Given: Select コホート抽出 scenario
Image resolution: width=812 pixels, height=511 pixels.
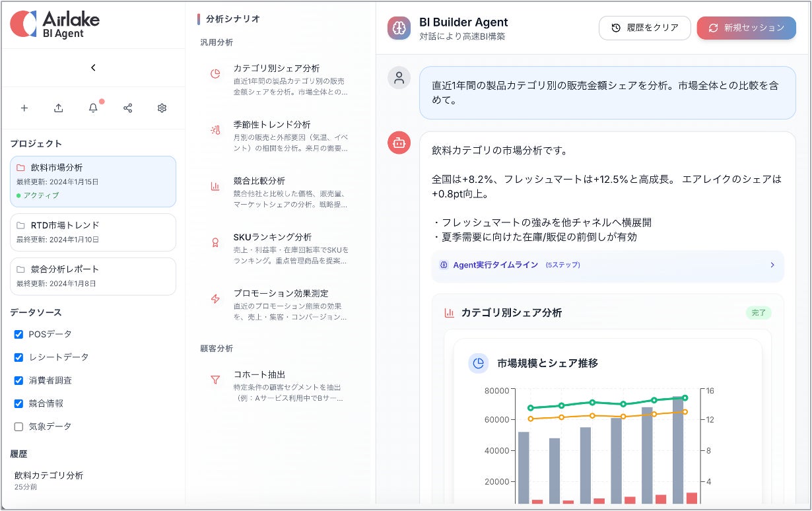Looking at the screenshot, I should (280, 385).
